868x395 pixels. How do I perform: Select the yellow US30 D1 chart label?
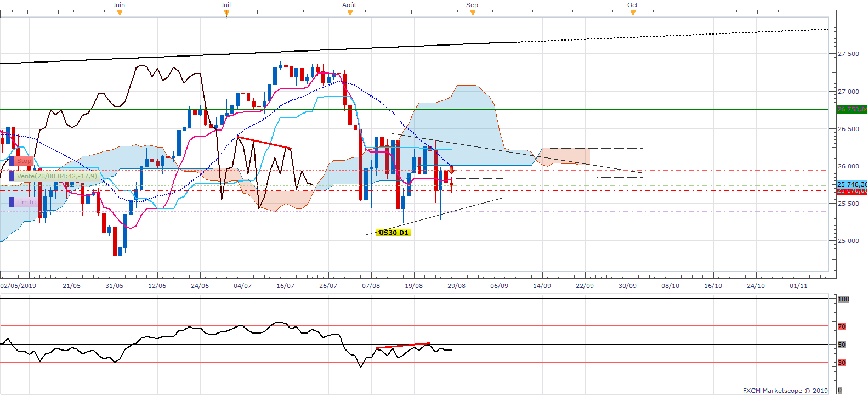[x=394, y=233]
